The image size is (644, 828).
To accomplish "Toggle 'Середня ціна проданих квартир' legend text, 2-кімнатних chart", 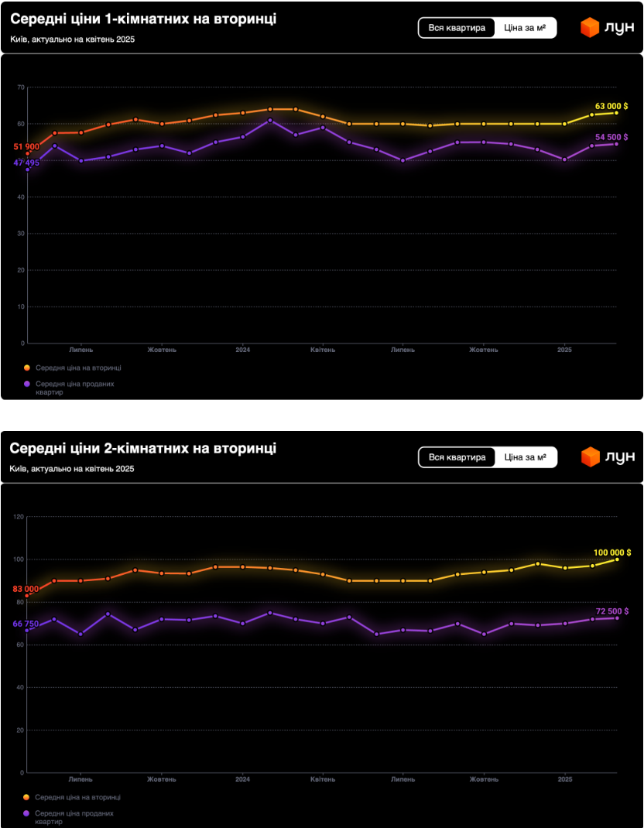I will pyautogui.click(x=74, y=818).
